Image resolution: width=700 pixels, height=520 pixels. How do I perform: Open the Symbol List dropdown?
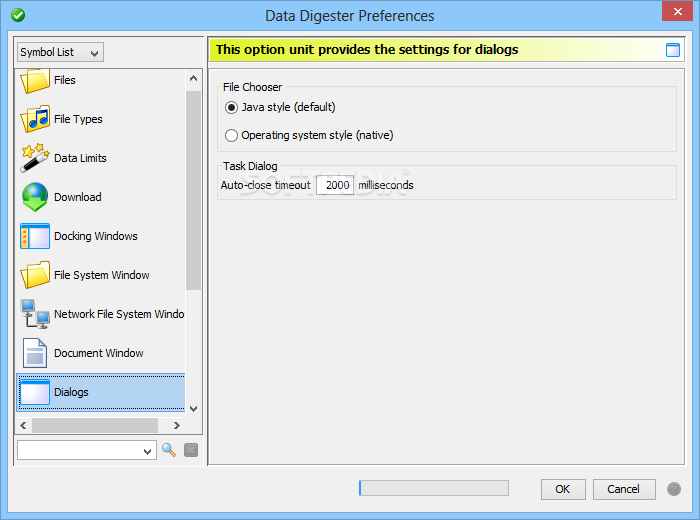(60, 52)
